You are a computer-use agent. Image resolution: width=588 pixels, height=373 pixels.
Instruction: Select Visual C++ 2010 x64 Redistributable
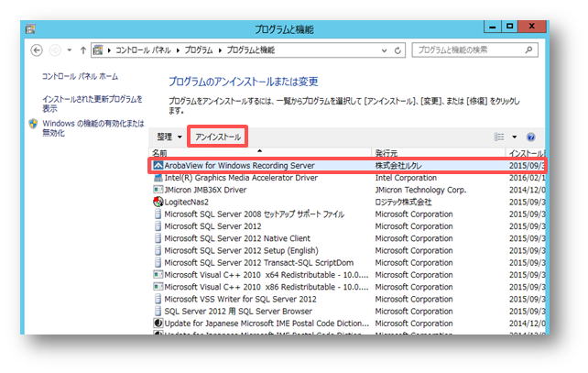[267, 275]
